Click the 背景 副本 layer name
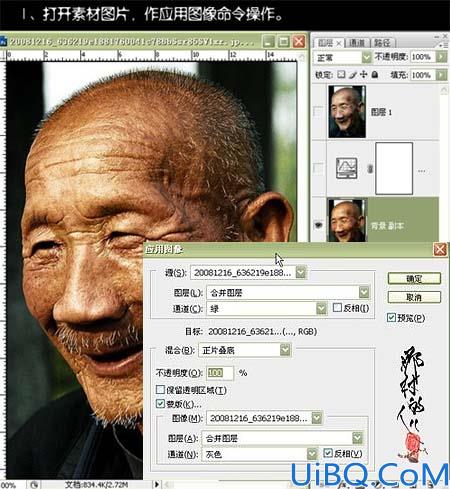The image size is (450, 489). 387,226
